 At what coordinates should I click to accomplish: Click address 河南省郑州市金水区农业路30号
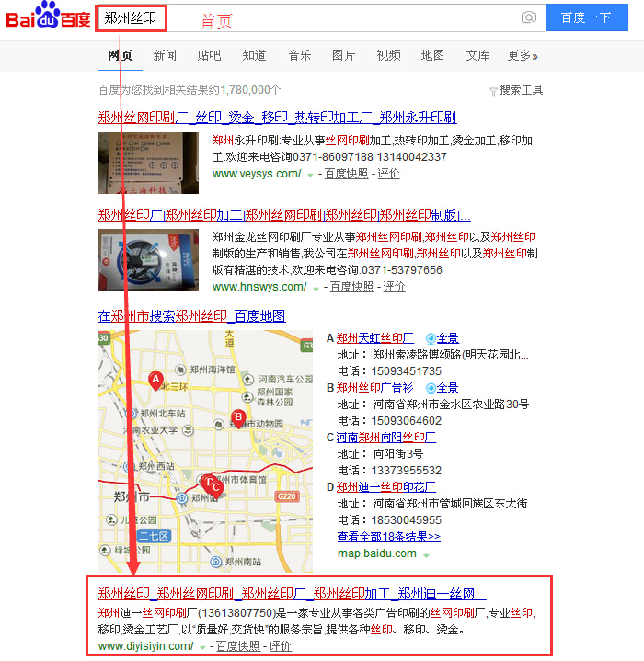[x=451, y=405]
